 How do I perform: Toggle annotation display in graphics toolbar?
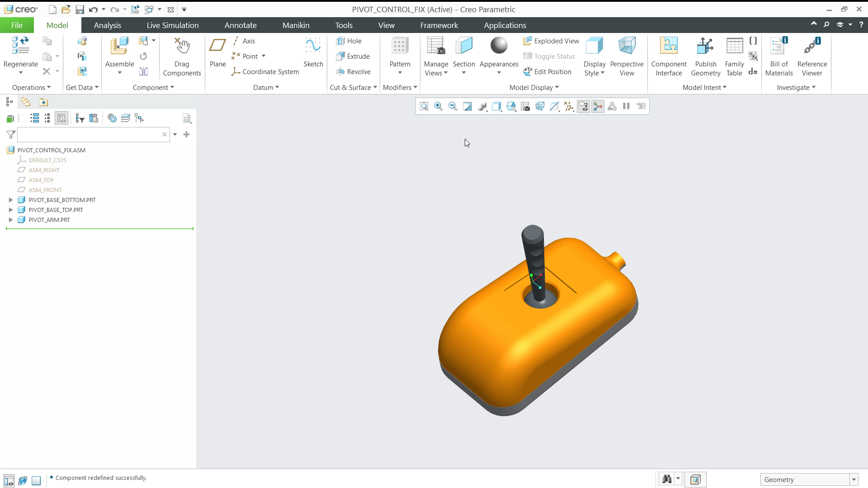click(583, 106)
